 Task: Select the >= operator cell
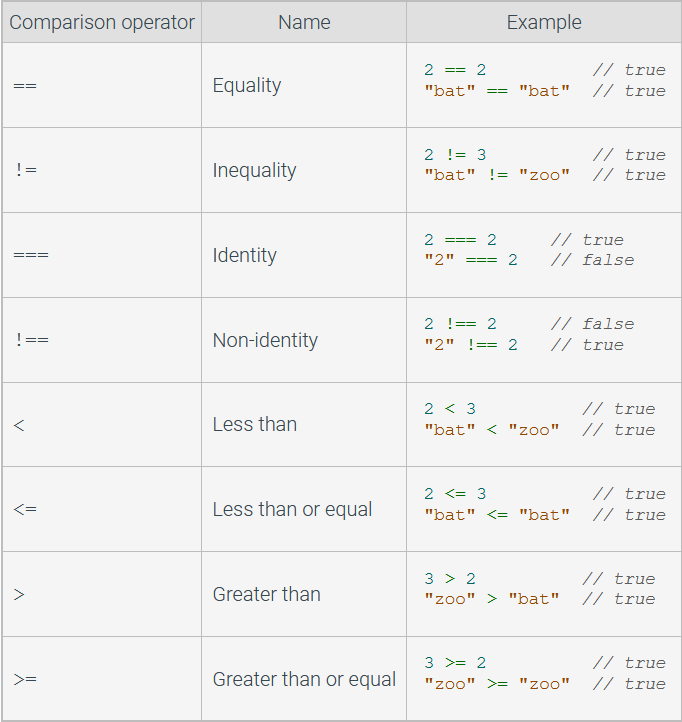[x=102, y=679]
